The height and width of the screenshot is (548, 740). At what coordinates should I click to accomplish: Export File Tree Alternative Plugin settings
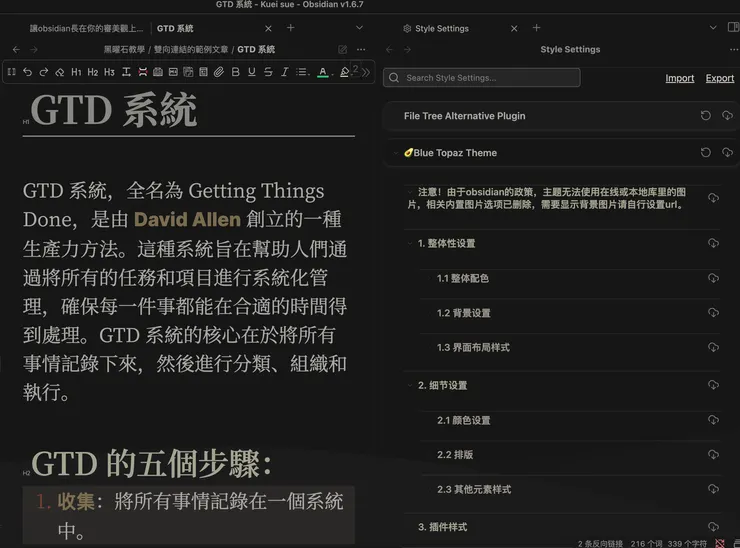[x=727, y=116]
